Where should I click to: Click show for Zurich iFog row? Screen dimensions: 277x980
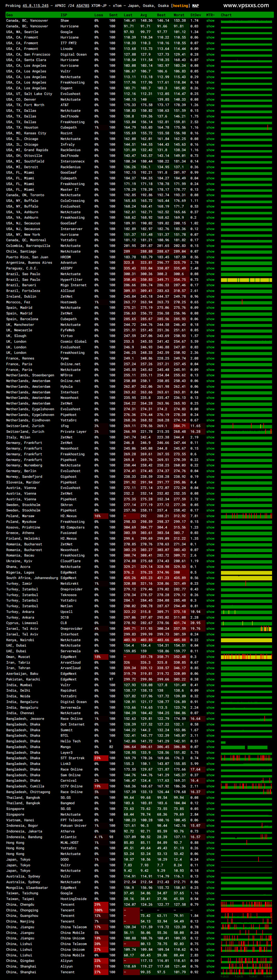[x=210, y=426]
